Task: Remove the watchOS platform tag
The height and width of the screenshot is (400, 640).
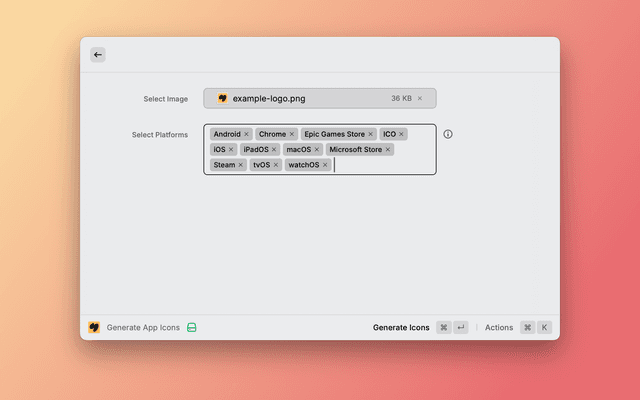Action: coord(325,165)
